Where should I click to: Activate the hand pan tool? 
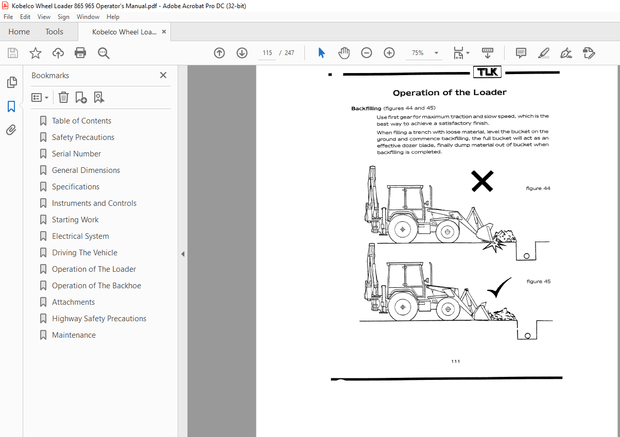point(344,53)
